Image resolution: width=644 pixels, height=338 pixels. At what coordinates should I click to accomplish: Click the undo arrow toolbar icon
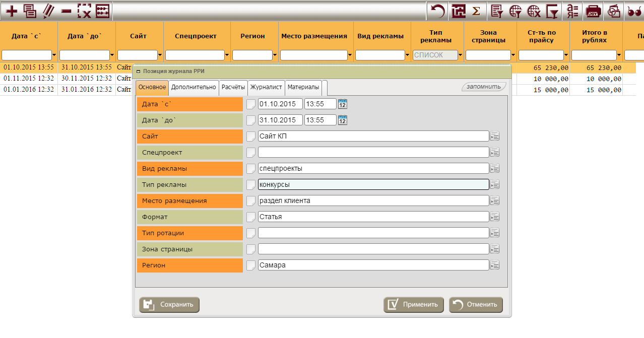coord(438,11)
